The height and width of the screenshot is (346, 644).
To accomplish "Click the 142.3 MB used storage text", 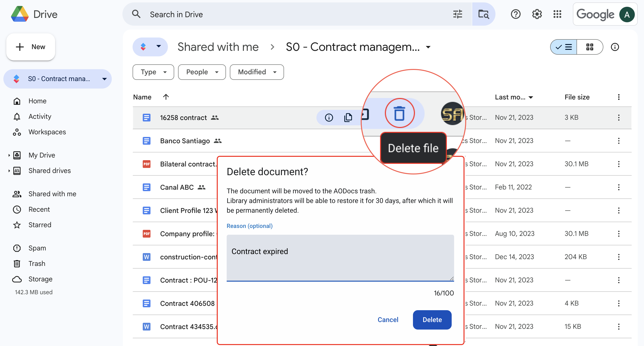I will pyautogui.click(x=33, y=292).
